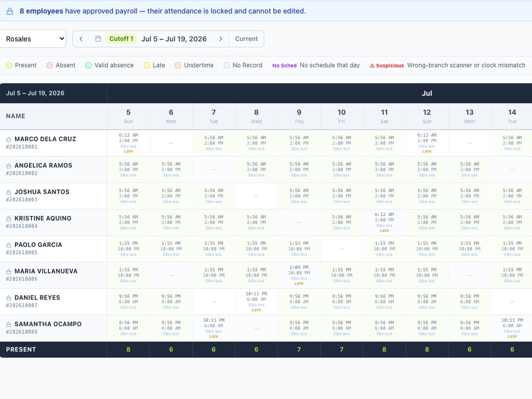Open Kristine Aquino's Jul 11 late cell

(x=384, y=222)
